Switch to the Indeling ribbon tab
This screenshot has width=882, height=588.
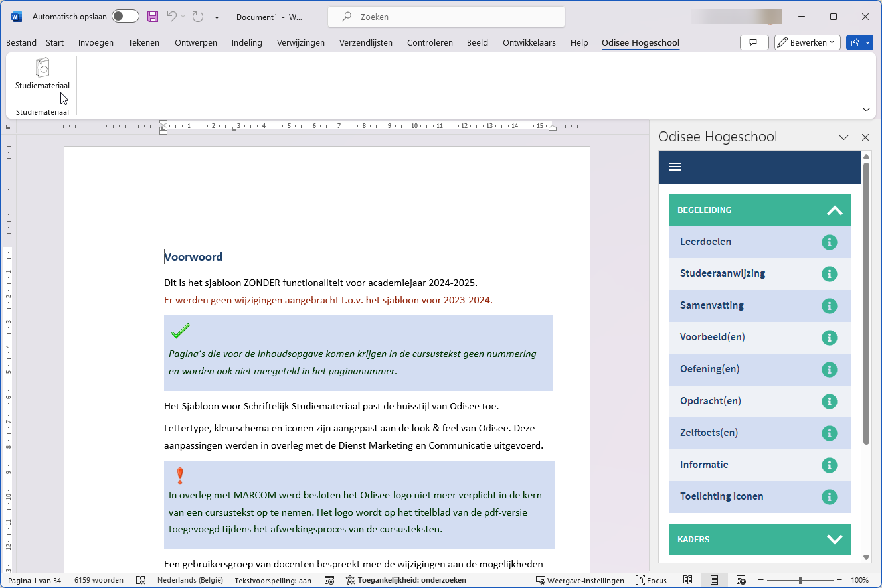(x=247, y=42)
